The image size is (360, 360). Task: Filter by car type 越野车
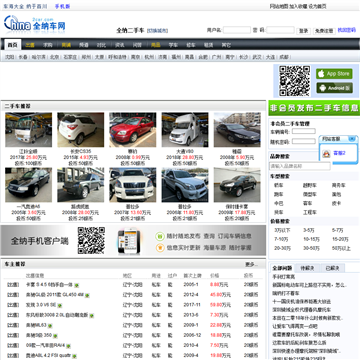coord(310,185)
